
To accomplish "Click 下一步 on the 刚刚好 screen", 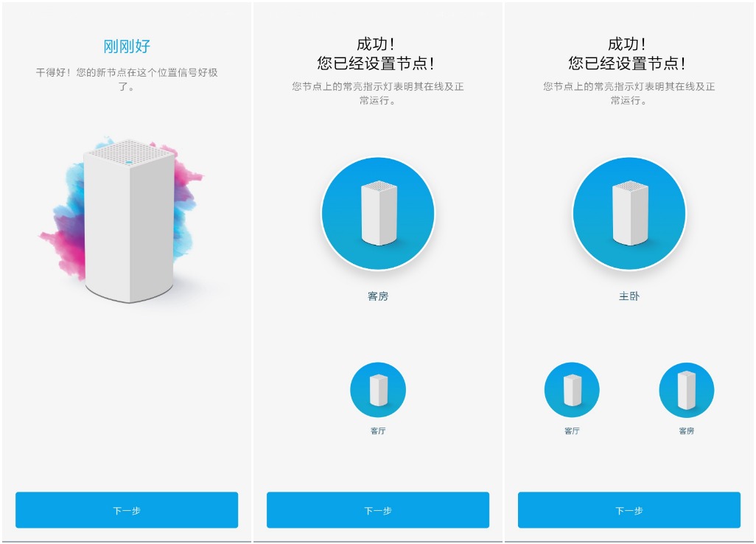I will pyautogui.click(x=127, y=510).
